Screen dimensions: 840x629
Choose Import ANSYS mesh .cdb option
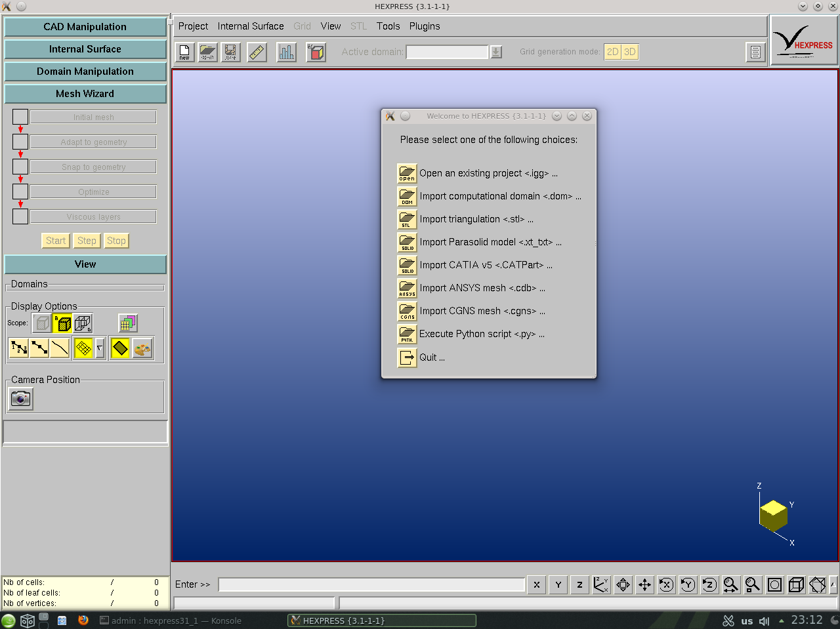pos(471,288)
